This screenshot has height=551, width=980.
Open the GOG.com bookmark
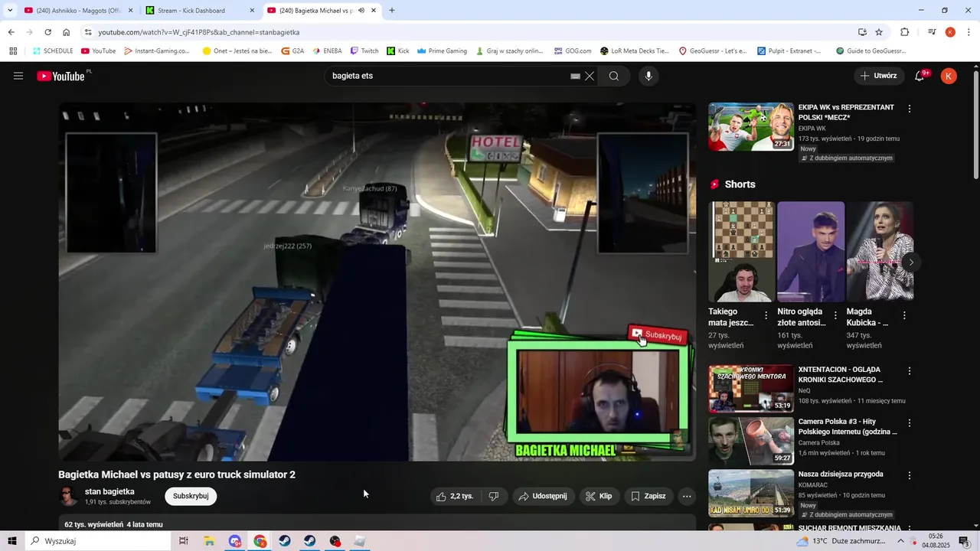573,51
